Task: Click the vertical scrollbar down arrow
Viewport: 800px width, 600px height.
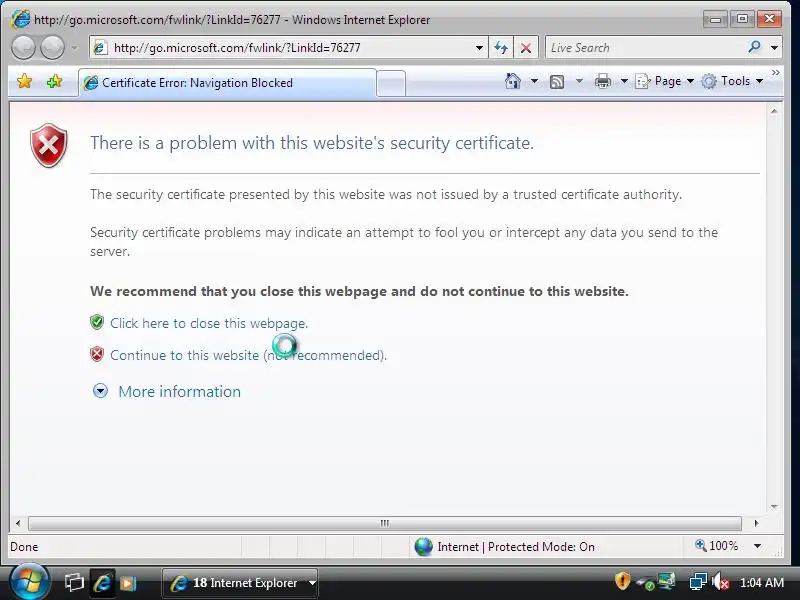Action: pos(774,507)
